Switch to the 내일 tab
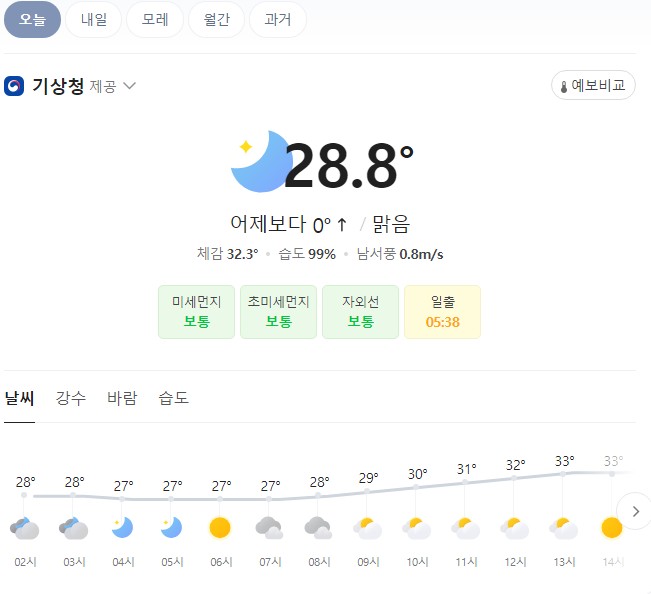The image size is (651, 594). 93,20
